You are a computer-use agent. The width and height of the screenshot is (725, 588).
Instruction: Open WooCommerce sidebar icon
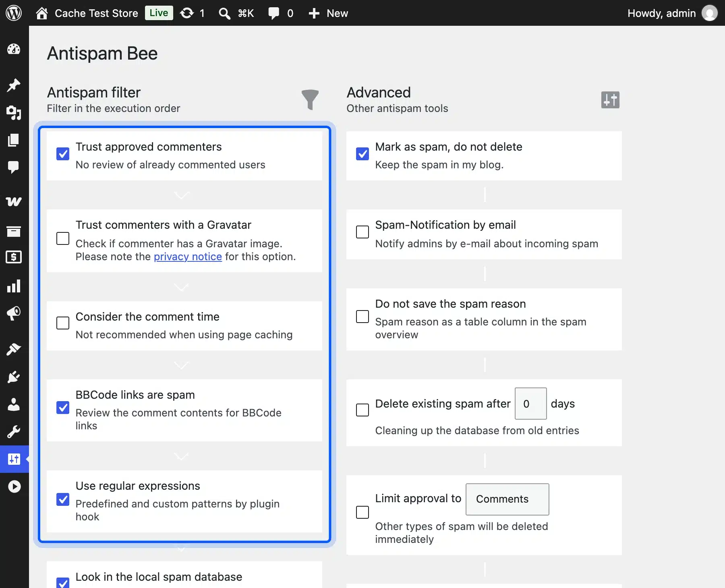(14, 201)
